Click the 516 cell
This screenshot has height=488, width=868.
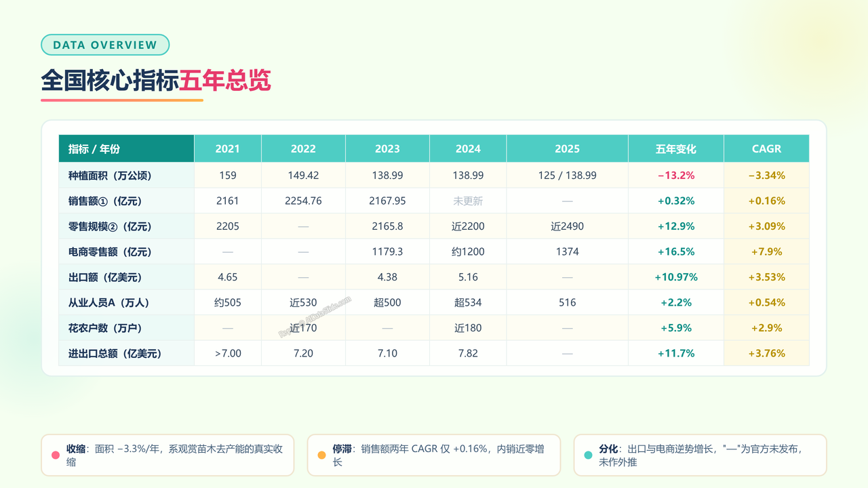[x=568, y=302]
